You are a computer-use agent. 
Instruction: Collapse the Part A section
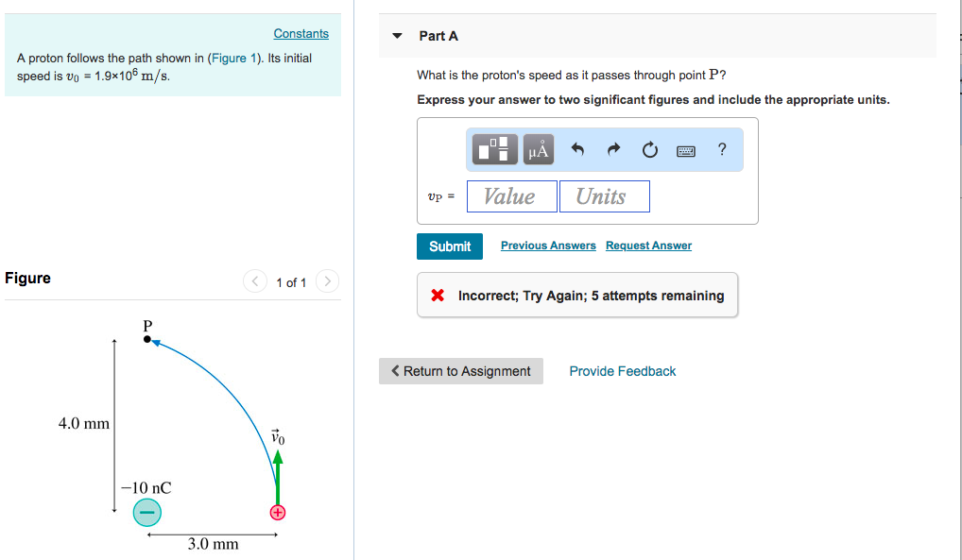(396, 35)
